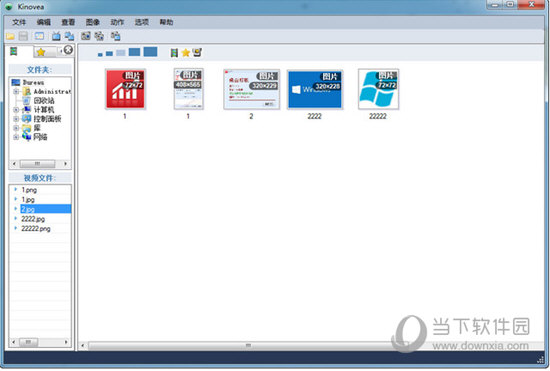The height and width of the screenshot is (371, 550).
Task: Open the 图像 menu
Action: point(93,22)
